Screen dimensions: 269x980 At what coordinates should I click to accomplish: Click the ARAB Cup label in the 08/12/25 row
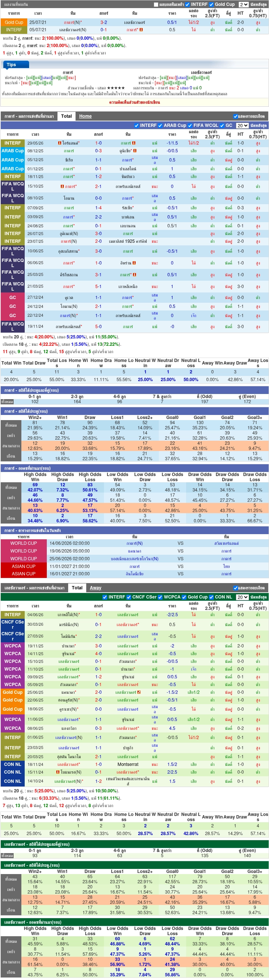coord(13,151)
